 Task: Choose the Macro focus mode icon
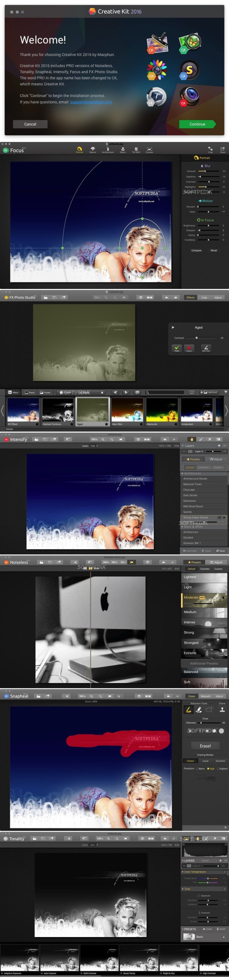[x=123, y=149]
